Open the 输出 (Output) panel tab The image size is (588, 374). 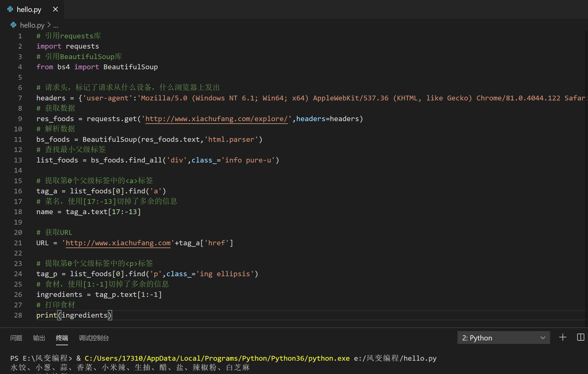(x=39, y=338)
